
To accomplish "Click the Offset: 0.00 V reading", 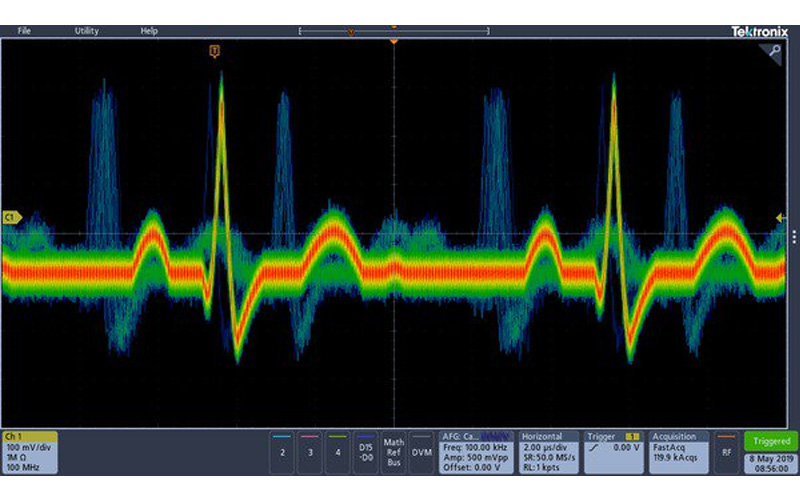I will point(471,467).
